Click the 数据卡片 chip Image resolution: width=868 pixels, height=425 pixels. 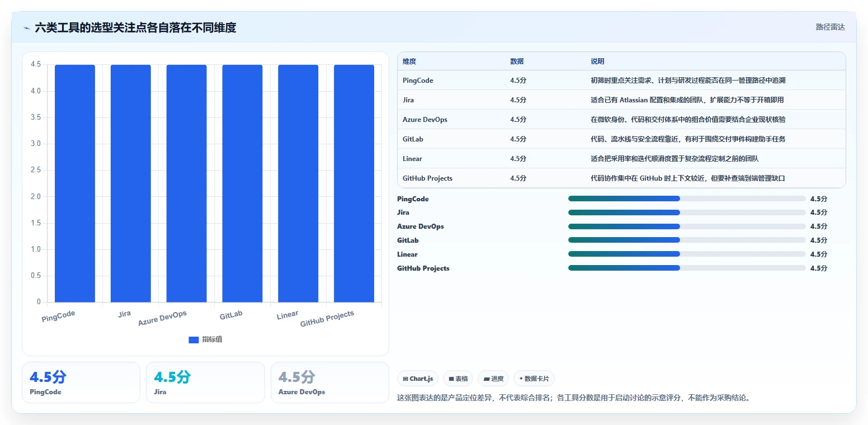[x=534, y=379]
